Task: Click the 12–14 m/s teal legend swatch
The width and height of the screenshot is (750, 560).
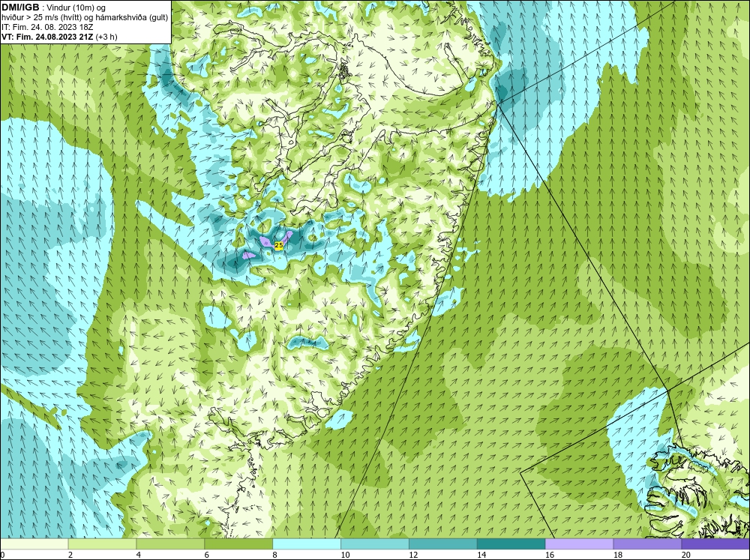Action: pyautogui.click(x=443, y=544)
